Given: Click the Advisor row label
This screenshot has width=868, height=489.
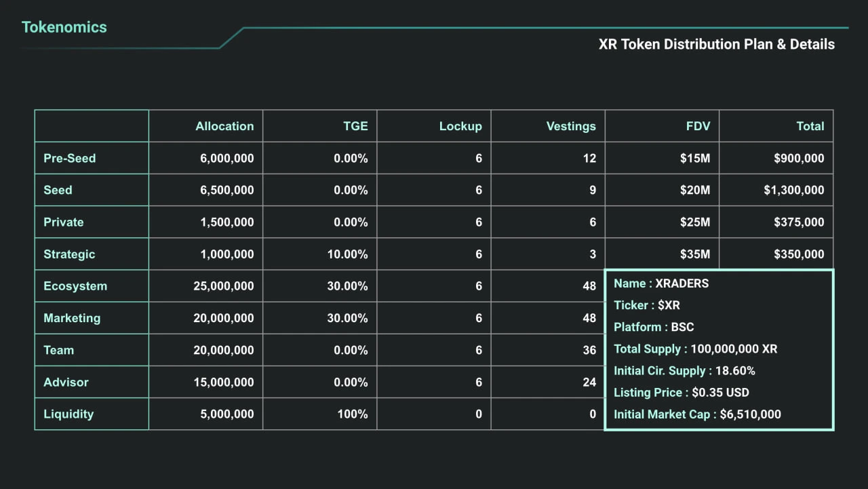Looking at the screenshot, I should click(x=66, y=382).
